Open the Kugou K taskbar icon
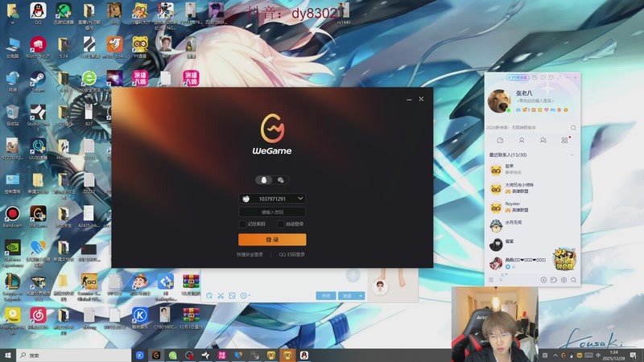Screen dimensions: 644x362 (x=139, y=355)
